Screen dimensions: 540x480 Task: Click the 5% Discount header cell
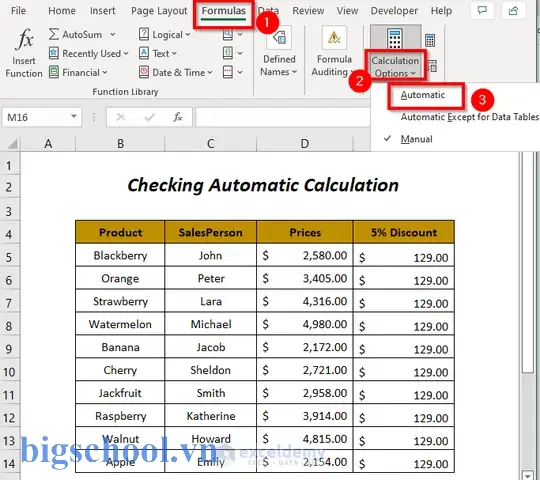click(x=404, y=232)
